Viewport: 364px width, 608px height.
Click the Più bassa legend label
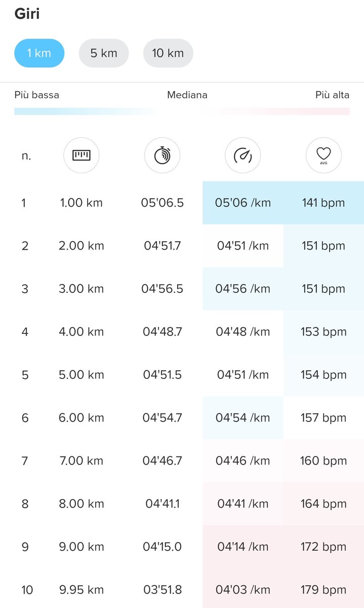tap(36, 95)
